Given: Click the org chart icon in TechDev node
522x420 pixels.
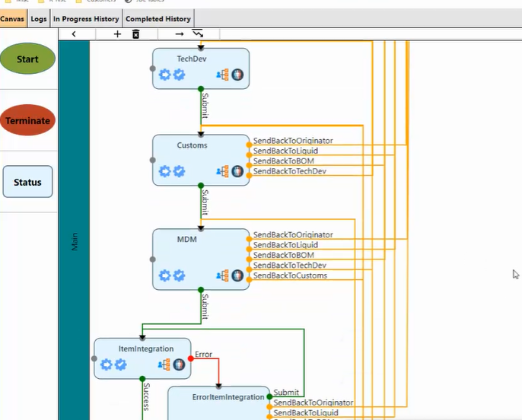Looking at the screenshot, I should 223,75.
